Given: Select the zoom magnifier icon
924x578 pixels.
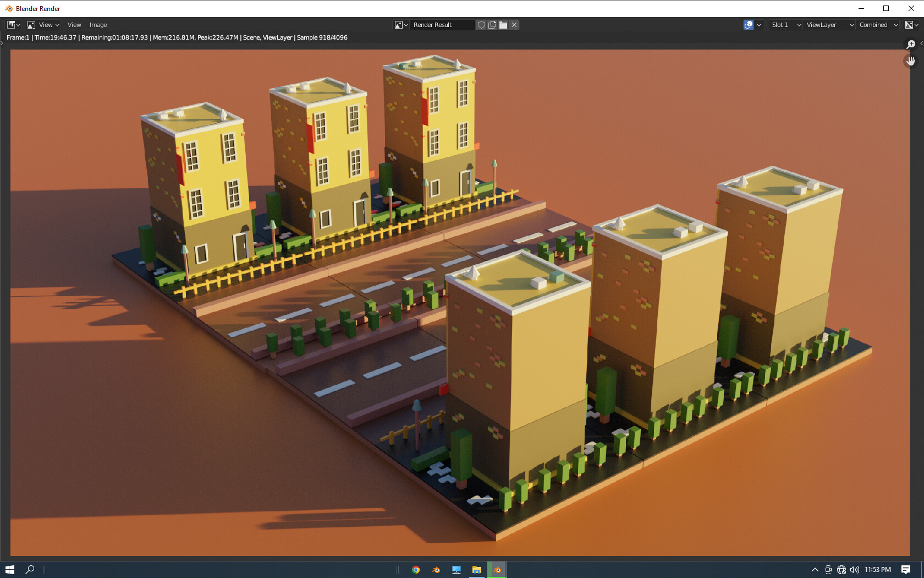Looking at the screenshot, I should point(910,43).
